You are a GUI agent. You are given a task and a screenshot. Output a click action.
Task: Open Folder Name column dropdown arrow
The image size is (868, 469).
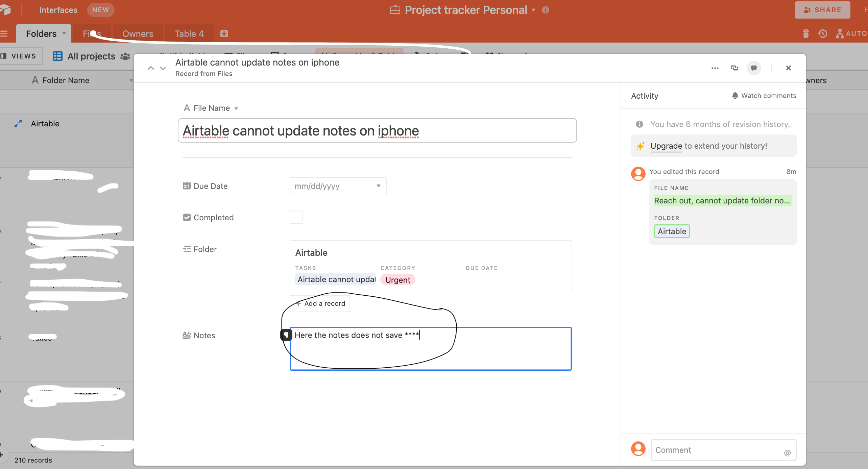click(131, 81)
